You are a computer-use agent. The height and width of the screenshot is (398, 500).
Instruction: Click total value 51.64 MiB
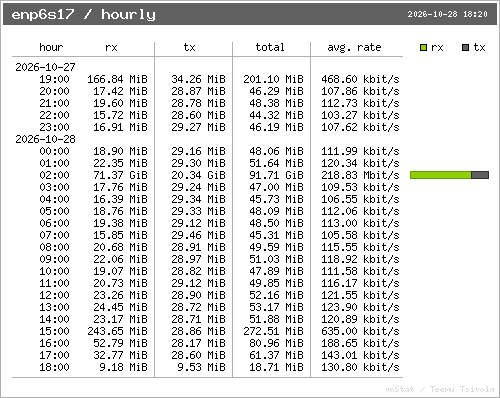pyautogui.click(x=276, y=163)
